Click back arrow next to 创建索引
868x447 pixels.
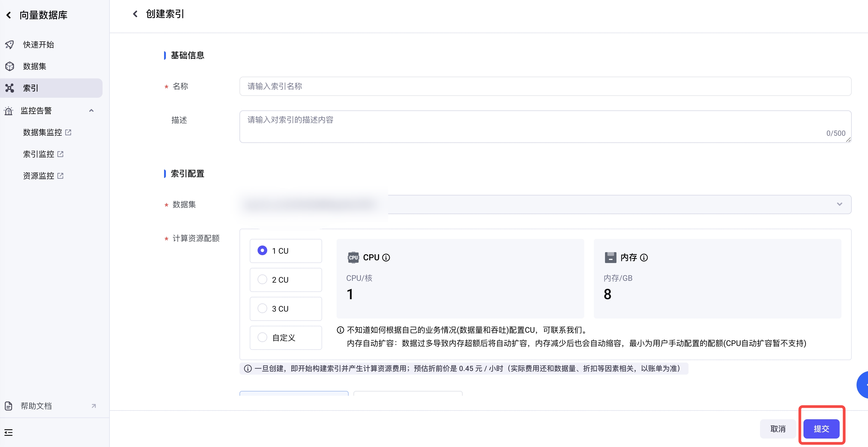coord(135,14)
